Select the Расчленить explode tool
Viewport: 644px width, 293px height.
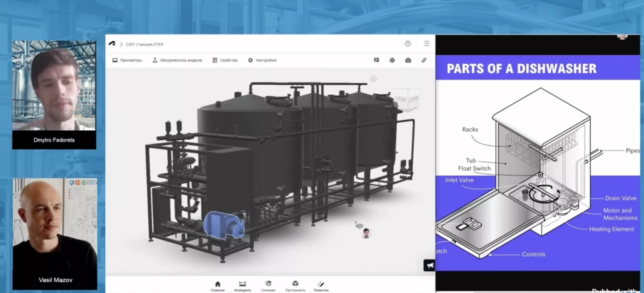point(295,286)
